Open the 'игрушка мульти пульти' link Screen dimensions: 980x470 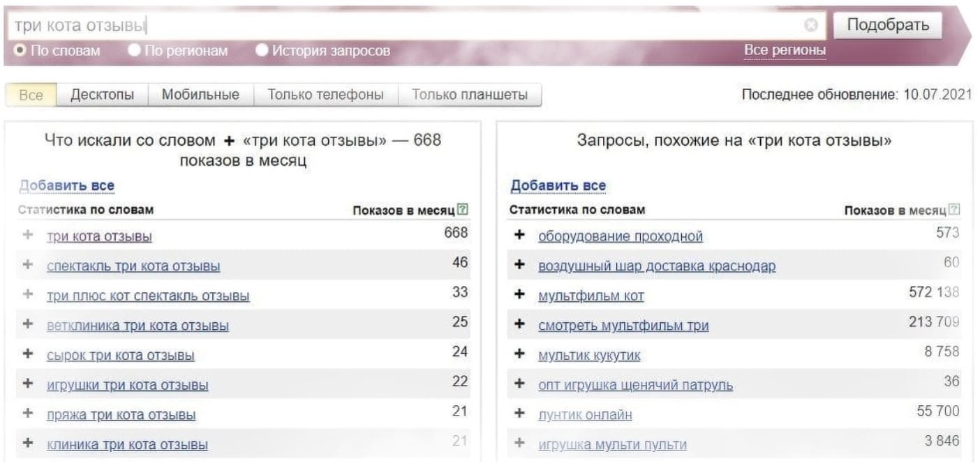[612, 444]
